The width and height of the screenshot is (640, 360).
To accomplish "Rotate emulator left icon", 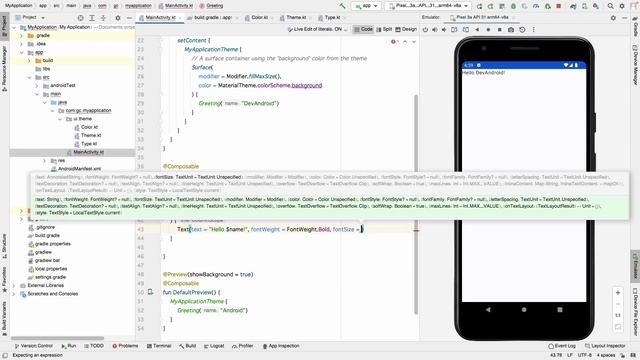I will pos(454,30).
